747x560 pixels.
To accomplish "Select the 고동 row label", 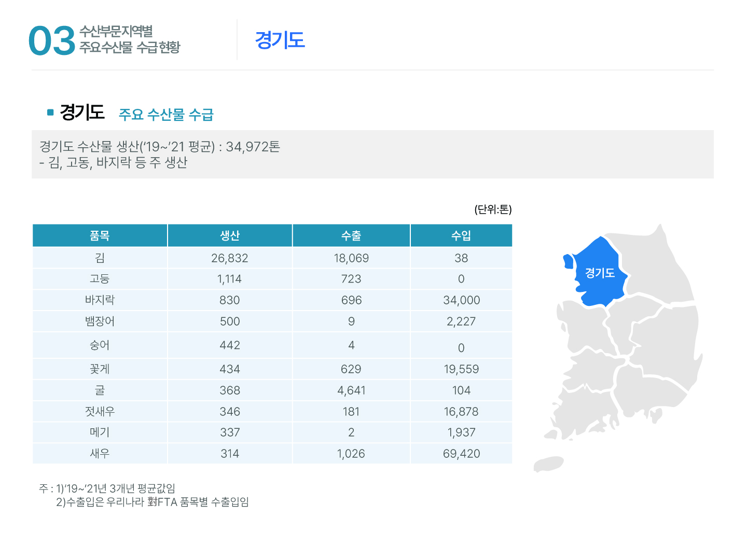I will [x=100, y=279].
